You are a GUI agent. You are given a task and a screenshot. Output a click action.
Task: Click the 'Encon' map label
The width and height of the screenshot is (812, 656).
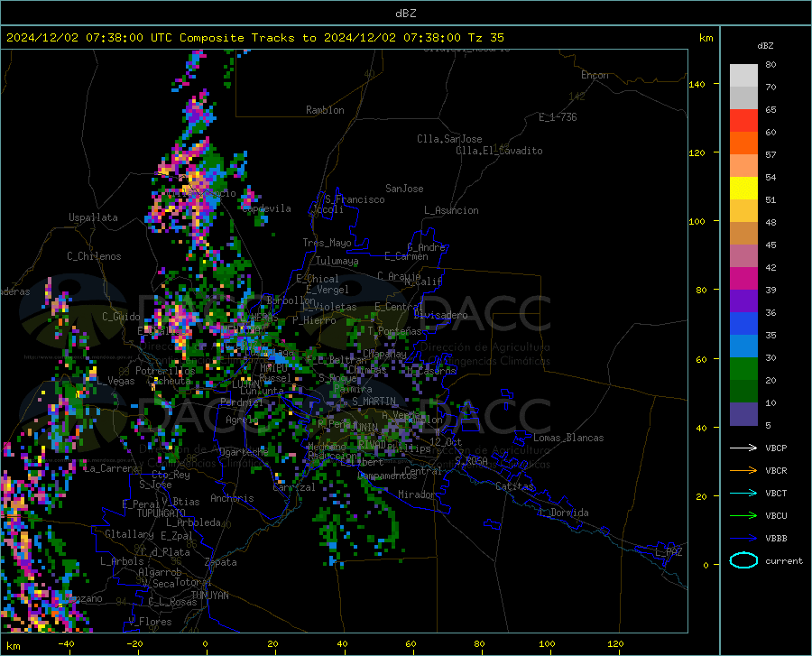[595, 75]
